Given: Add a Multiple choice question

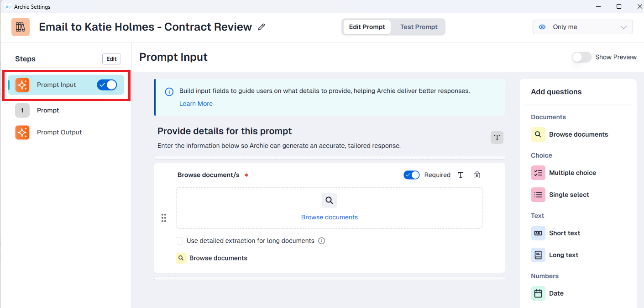Looking at the screenshot, I should pyautogui.click(x=572, y=173).
